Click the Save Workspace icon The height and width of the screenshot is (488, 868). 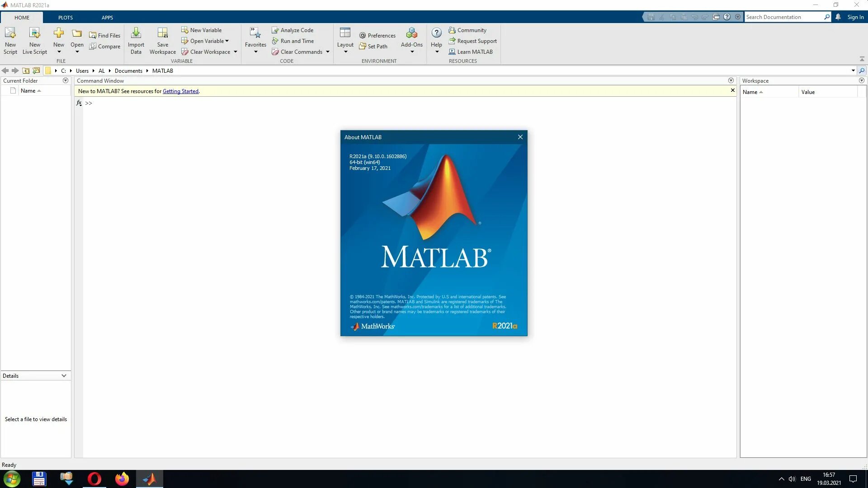[x=162, y=33]
